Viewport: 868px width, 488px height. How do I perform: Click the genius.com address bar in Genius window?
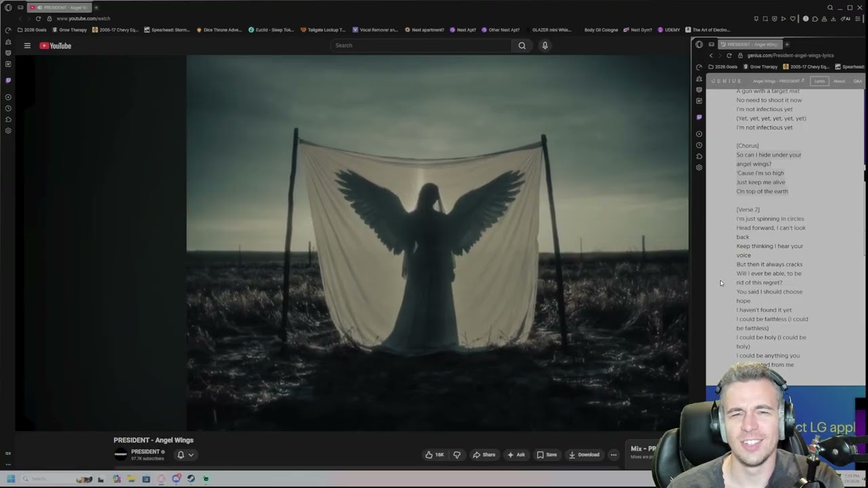[x=790, y=56]
